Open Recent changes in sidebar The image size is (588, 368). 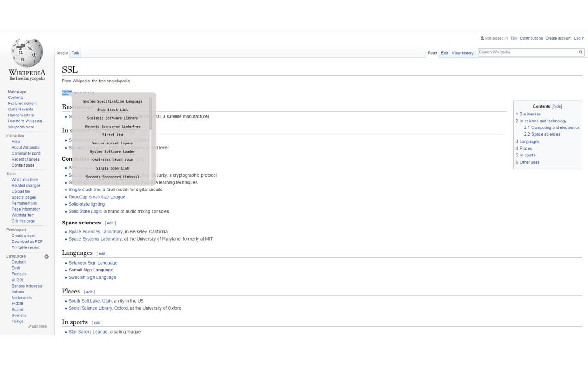(x=25, y=159)
